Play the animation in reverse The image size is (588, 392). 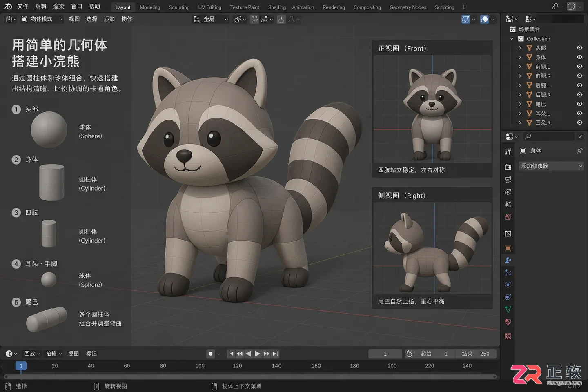(x=248, y=354)
